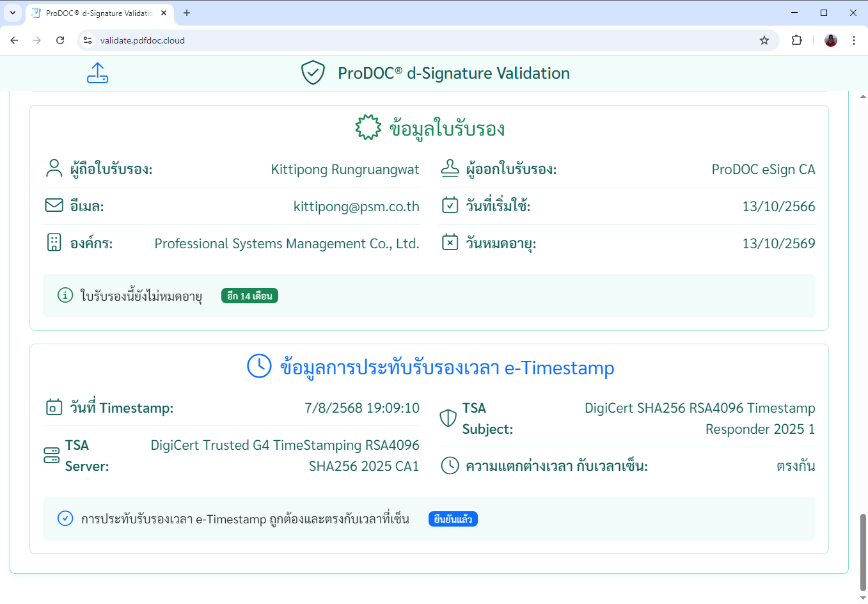868x604 pixels.
Task: Click the ผู้ถือใบรับรอง label
Action: click(111, 170)
